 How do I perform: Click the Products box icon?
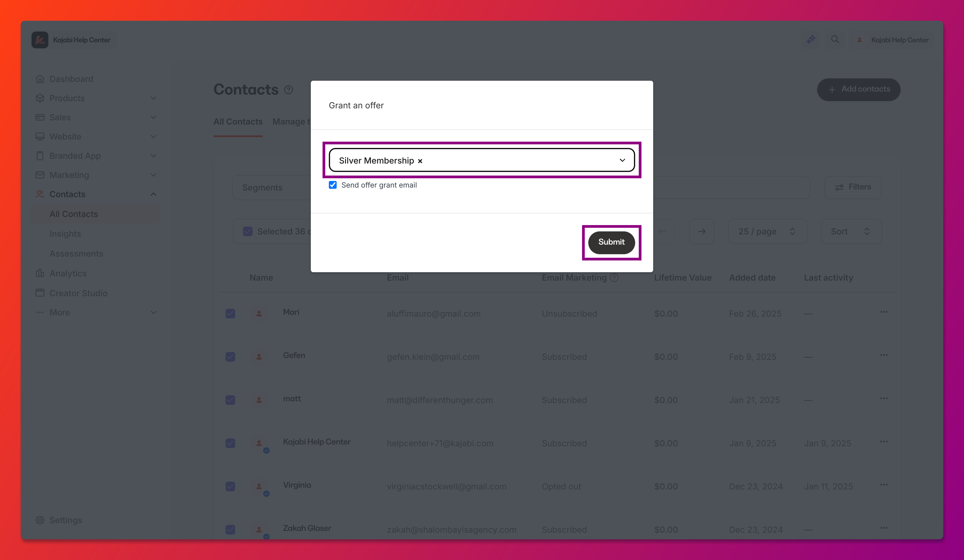coord(40,98)
